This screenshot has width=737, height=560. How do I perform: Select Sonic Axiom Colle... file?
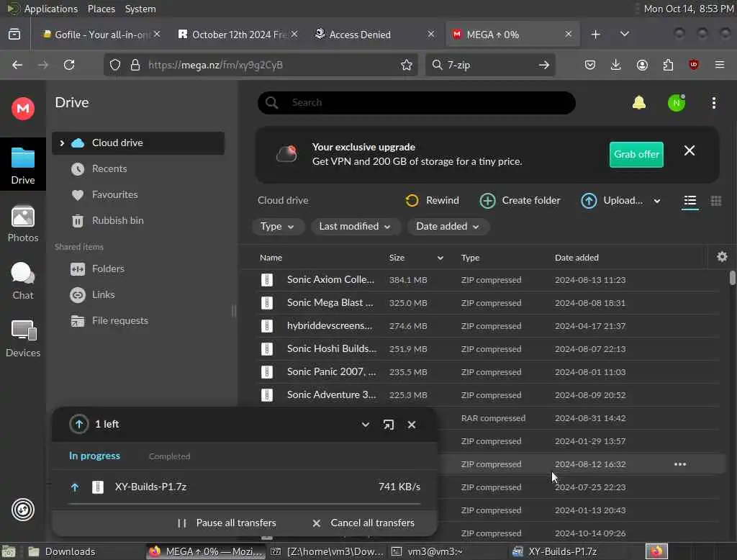pyautogui.click(x=488, y=280)
